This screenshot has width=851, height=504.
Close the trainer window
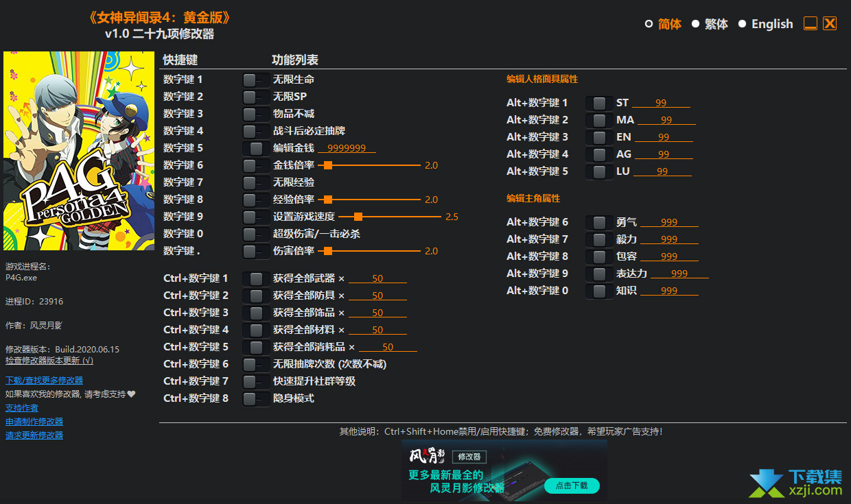pos(830,23)
